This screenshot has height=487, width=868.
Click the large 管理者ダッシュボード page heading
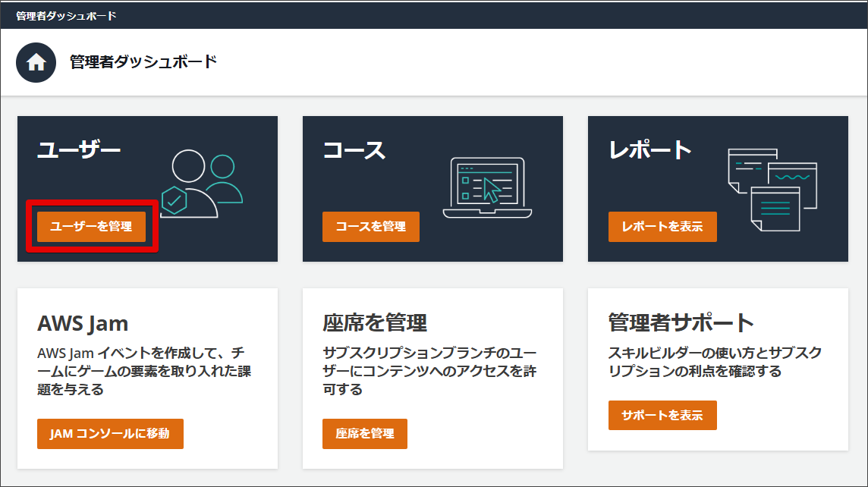tap(143, 61)
